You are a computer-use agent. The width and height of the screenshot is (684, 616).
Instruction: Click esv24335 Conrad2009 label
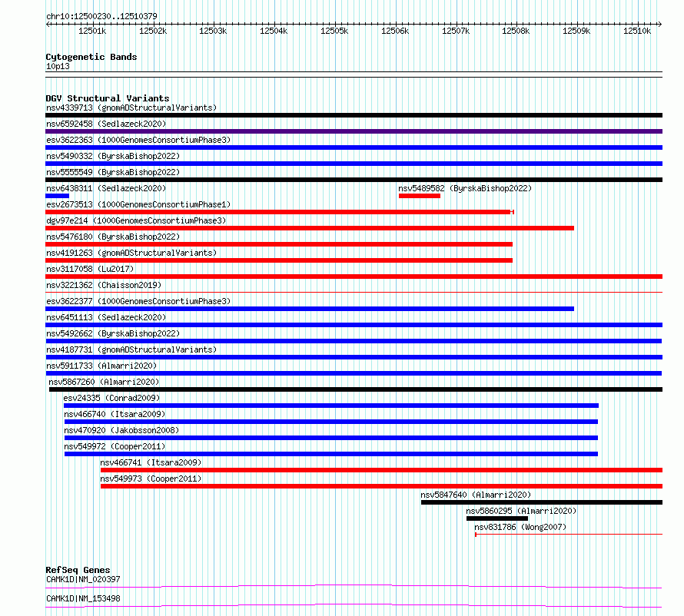(x=111, y=398)
